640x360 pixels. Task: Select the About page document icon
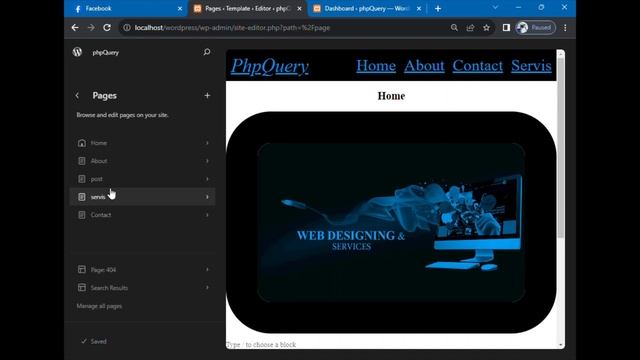(x=82, y=161)
